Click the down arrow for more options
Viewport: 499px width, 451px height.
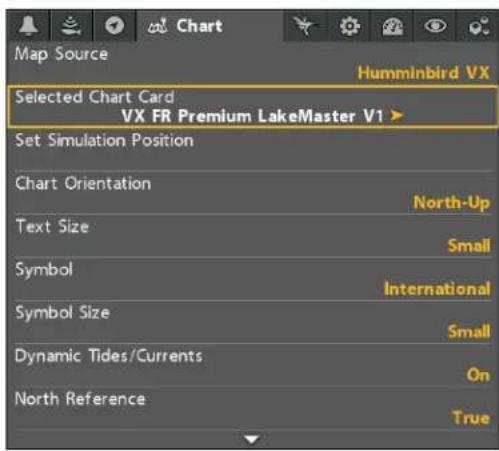252,440
